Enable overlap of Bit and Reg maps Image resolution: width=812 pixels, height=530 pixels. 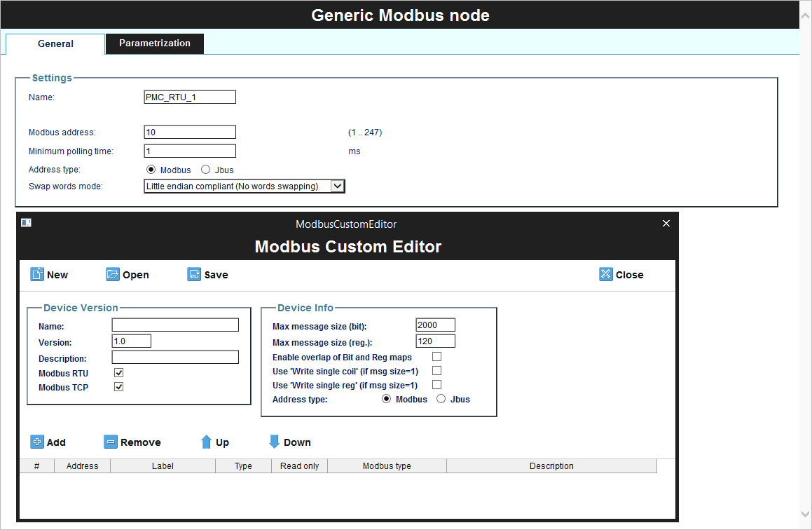coord(436,356)
